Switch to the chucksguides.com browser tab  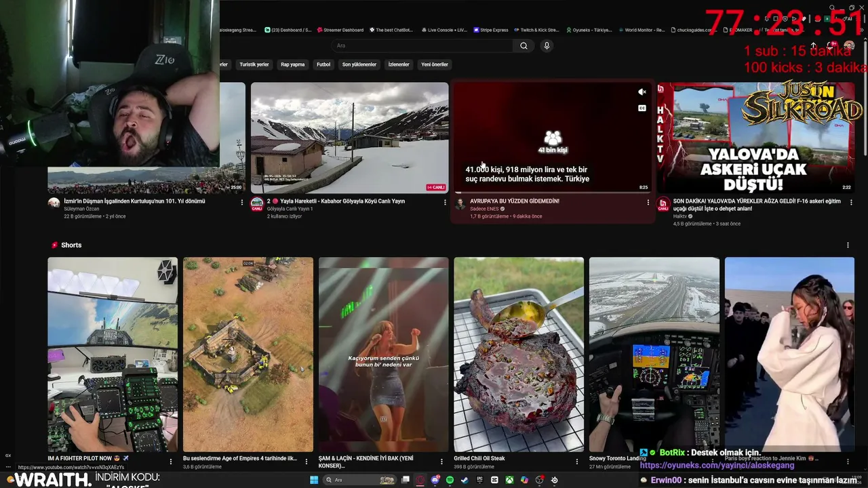[694, 30]
